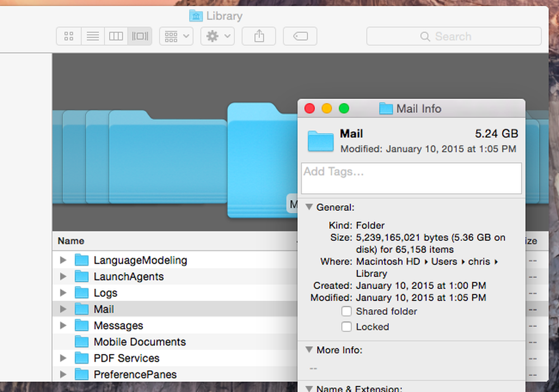Enable the Shared folder checkbox

pyautogui.click(x=347, y=311)
